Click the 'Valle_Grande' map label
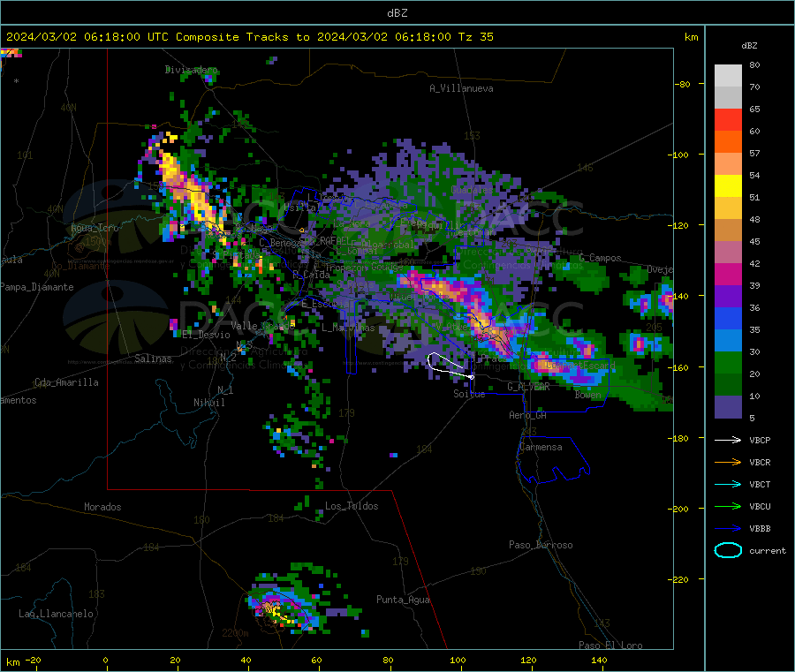 click(262, 325)
